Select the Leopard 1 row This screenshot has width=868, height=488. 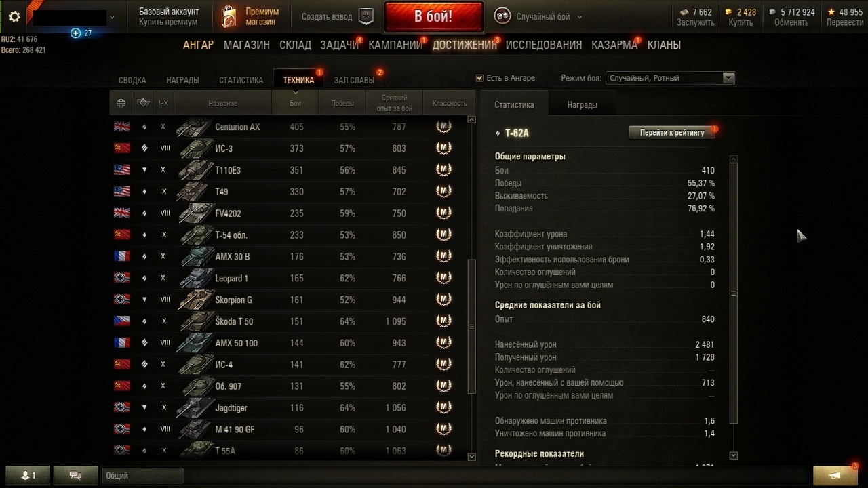tap(292, 278)
